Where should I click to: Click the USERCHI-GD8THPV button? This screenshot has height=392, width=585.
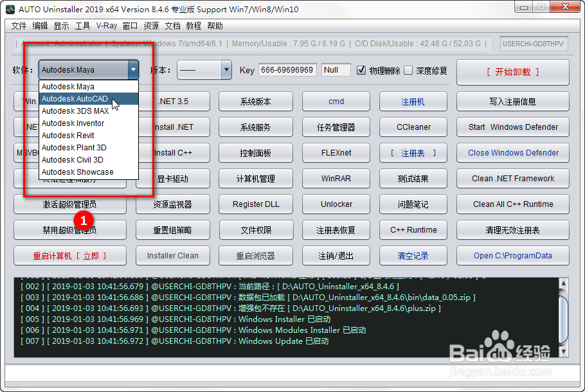point(534,44)
